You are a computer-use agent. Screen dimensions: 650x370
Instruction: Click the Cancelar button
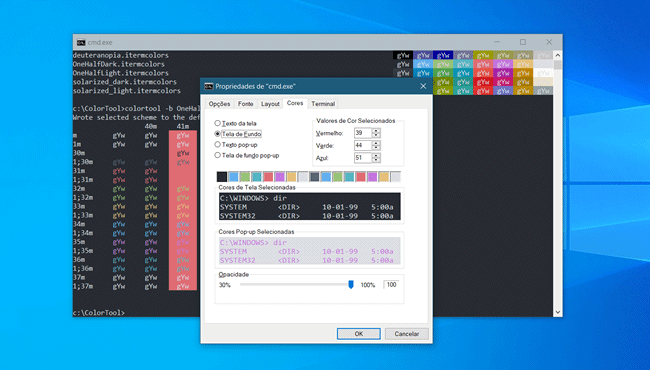406,334
